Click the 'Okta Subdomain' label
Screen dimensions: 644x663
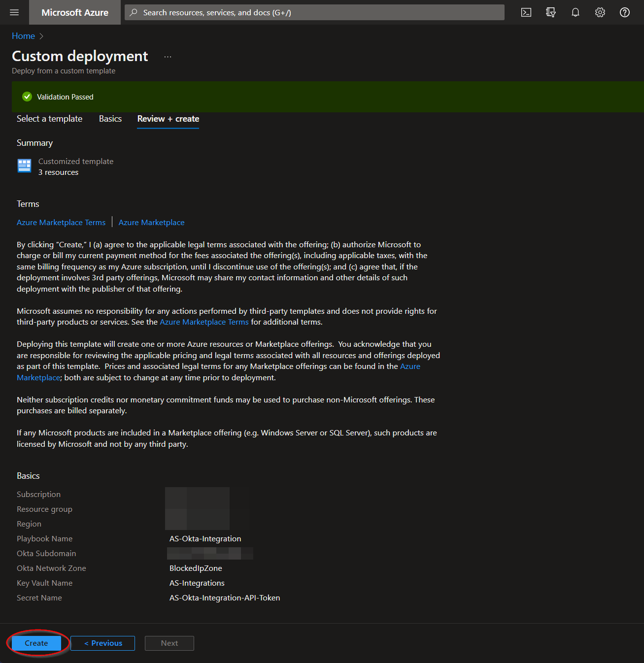[x=46, y=554]
